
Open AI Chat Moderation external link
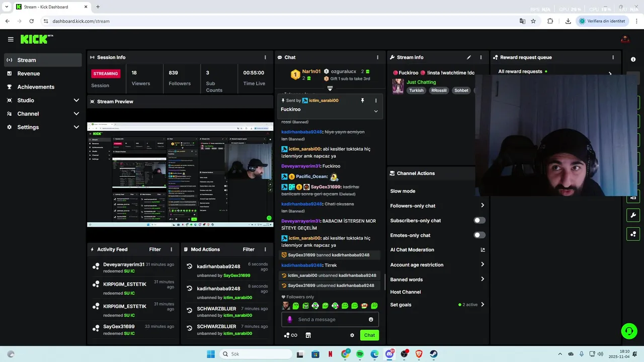click(482, 250)
